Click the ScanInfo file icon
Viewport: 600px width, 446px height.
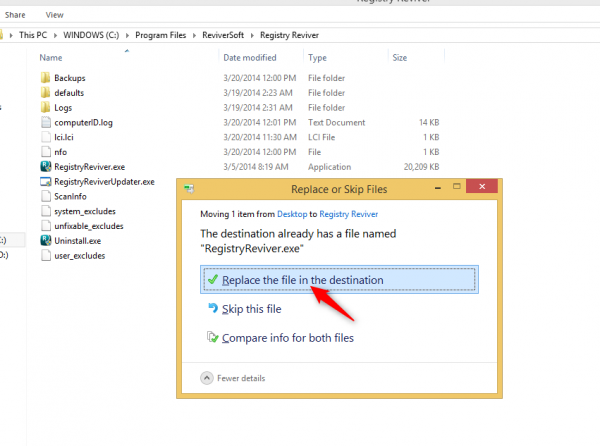(46, 196)
